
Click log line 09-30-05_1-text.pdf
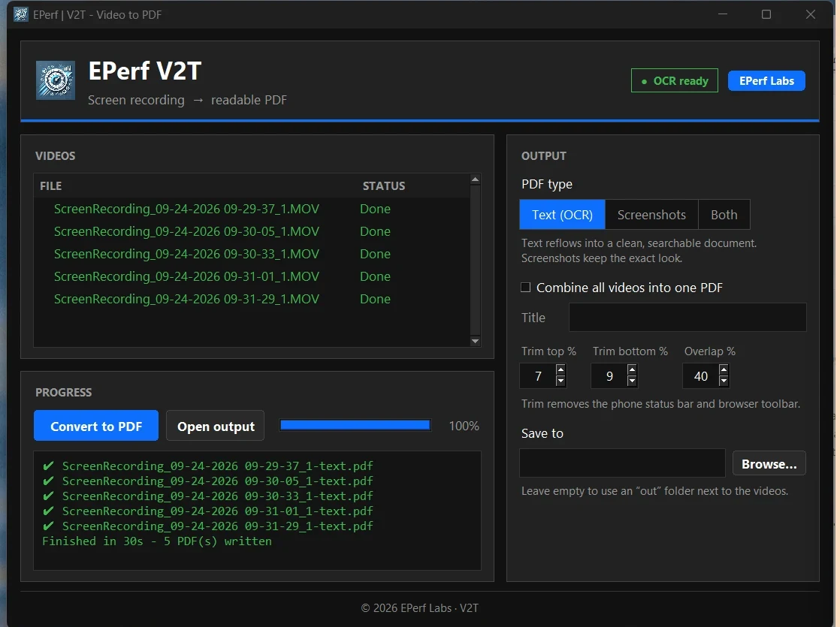click(208, 481)
